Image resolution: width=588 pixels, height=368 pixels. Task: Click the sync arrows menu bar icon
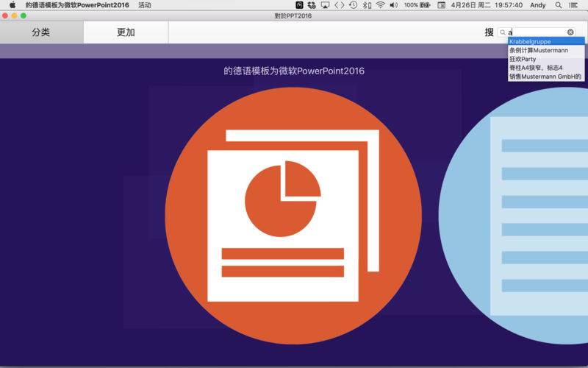click(x=312, y=5)
